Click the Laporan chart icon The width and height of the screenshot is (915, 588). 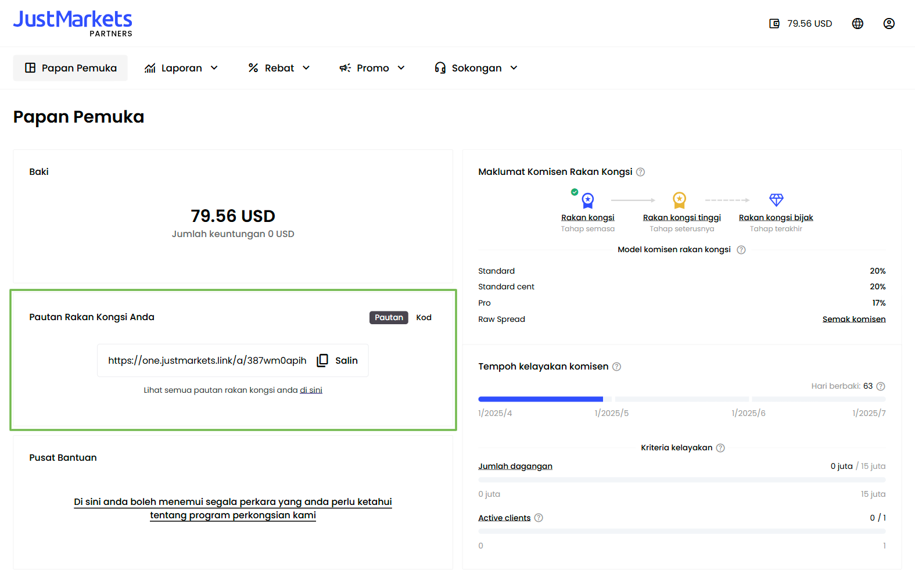(x=150, y=68)
